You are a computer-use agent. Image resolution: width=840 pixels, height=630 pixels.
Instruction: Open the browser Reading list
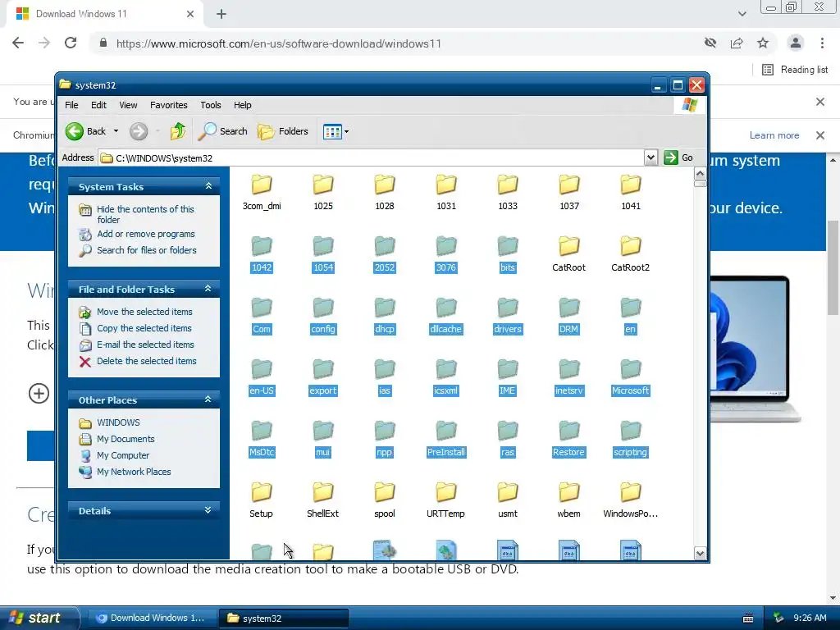795,70
